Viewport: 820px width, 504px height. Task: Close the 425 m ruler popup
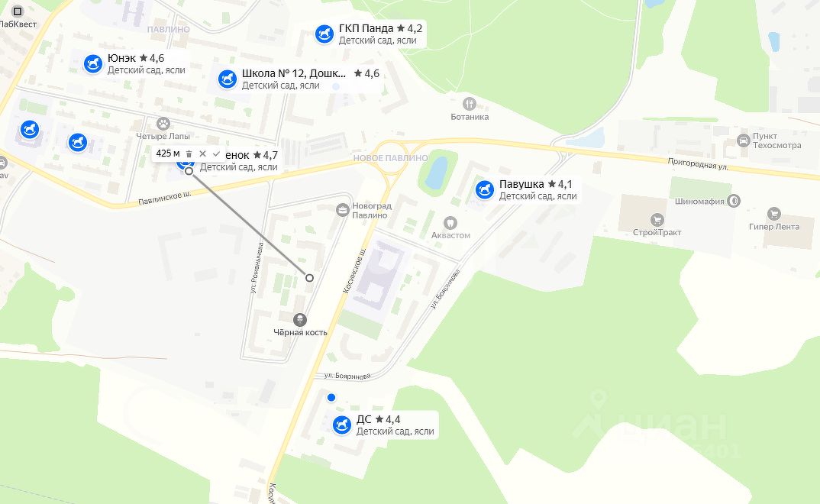click(x=203, y=153)
